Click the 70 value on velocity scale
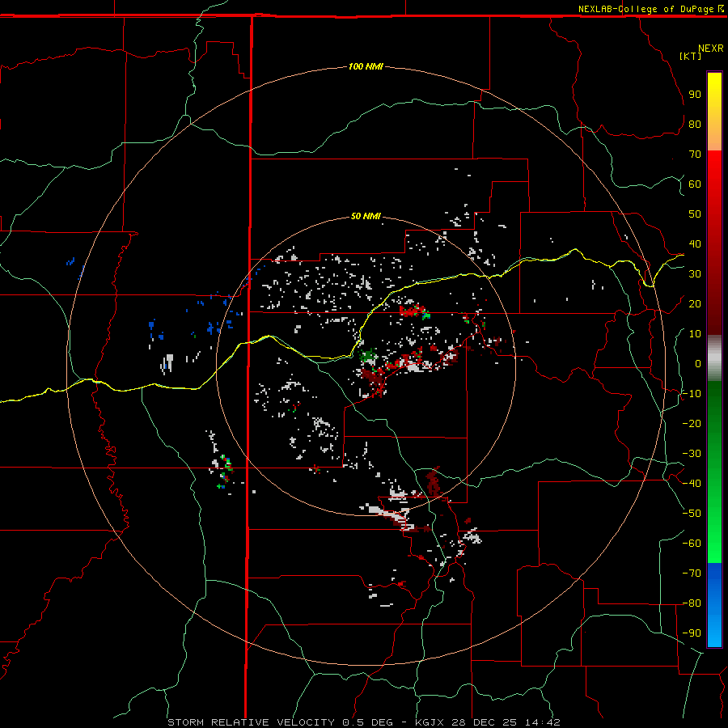This screenshot has height=728, width=728. coord(695,154)
